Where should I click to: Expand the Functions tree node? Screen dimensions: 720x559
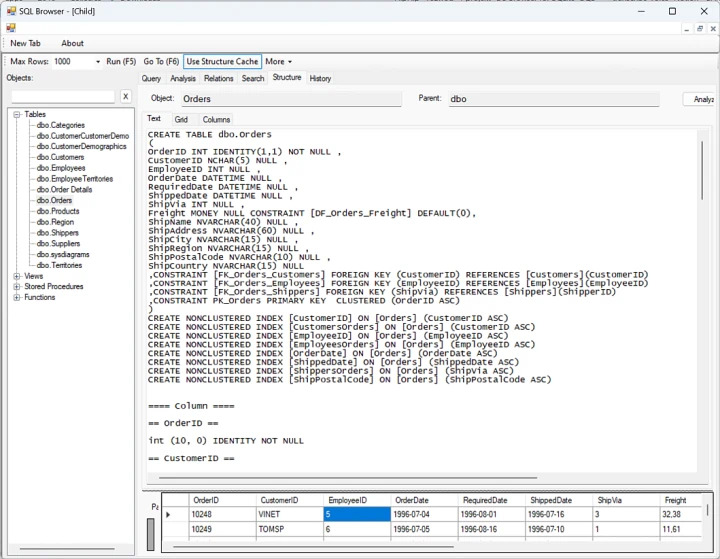(17, 298)
